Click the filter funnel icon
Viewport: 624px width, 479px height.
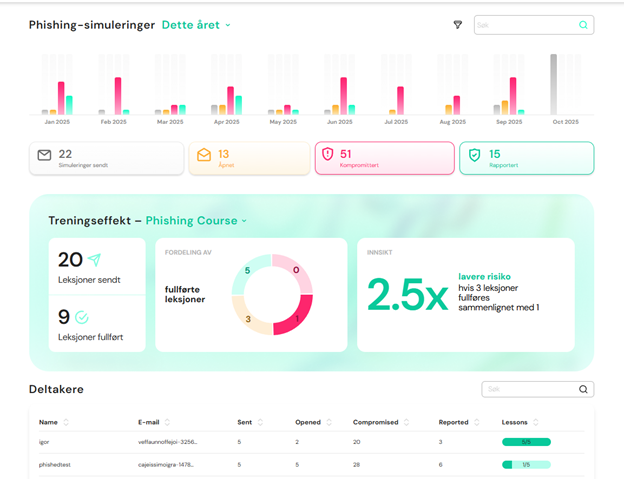click(x=458, y=25)
